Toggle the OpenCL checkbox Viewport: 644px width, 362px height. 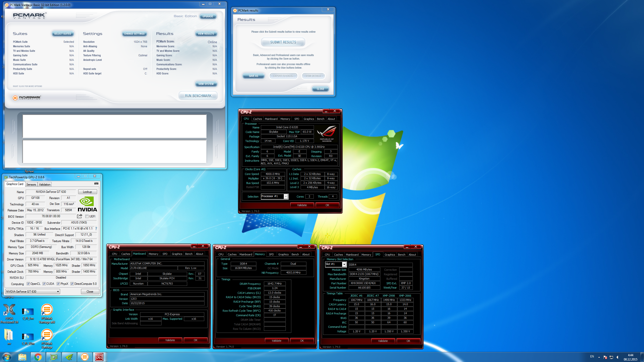(28, 284)
